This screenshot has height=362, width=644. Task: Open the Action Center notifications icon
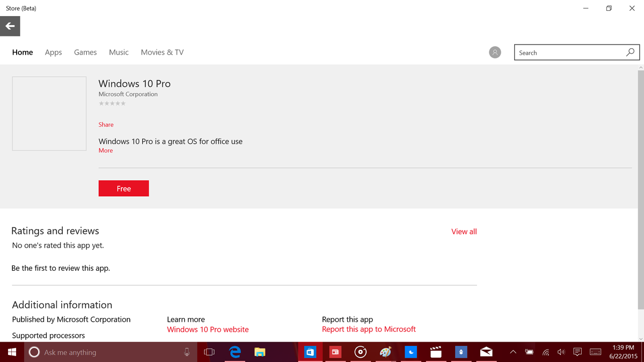577,352
